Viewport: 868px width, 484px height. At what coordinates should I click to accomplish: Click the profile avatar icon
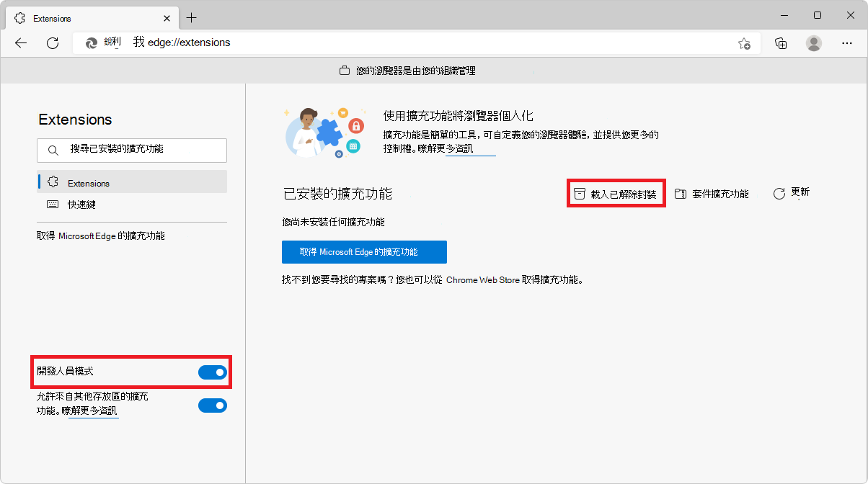tap(813, 43)
